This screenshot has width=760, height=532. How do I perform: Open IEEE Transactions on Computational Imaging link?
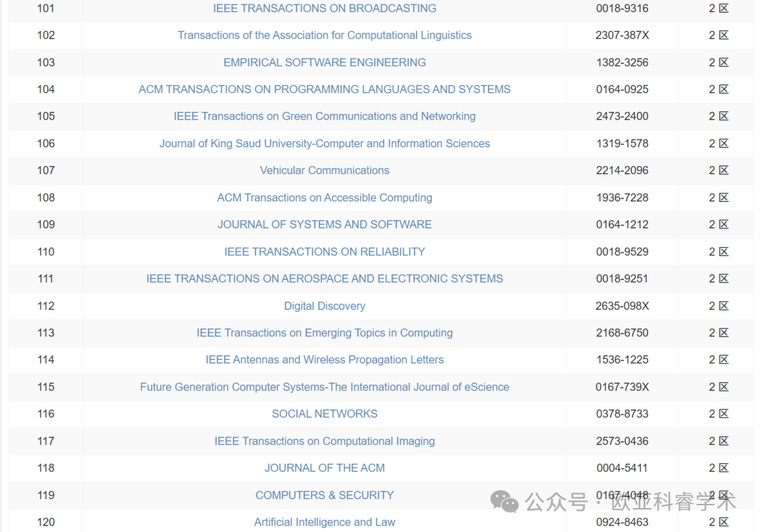click(324, 441)
